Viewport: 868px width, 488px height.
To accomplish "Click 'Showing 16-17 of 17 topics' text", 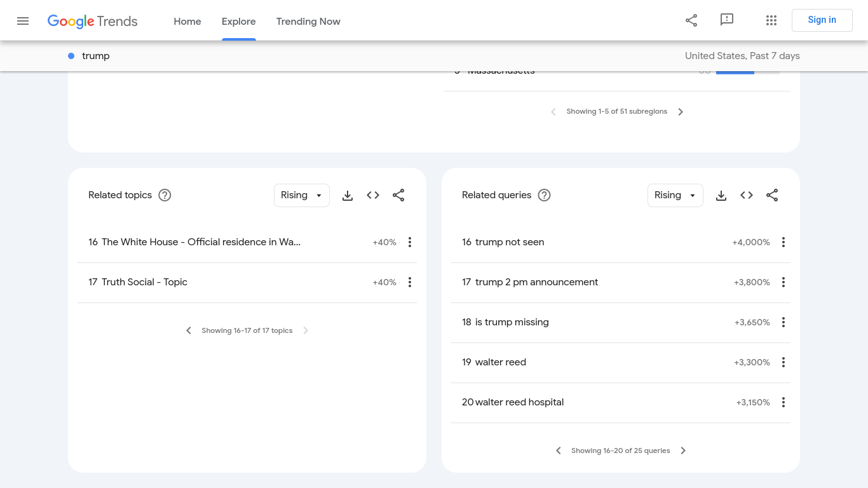I will coord(247,330).
